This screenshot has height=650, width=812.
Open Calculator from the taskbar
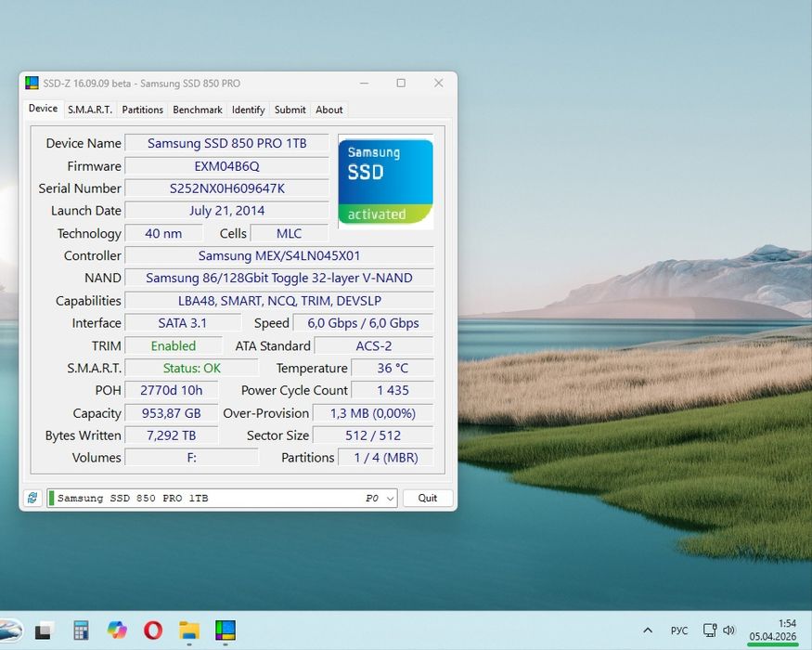tap(81, 630)
